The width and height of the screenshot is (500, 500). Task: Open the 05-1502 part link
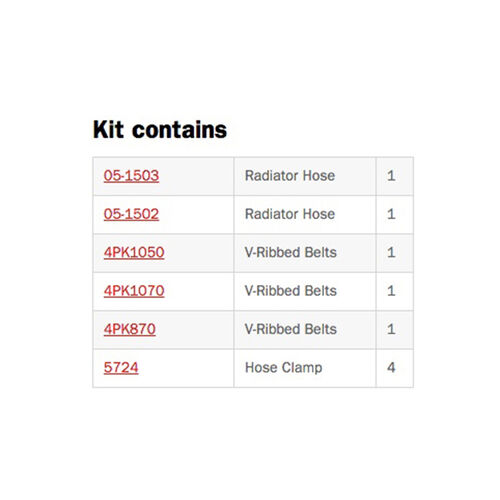[x=131, y=214]
